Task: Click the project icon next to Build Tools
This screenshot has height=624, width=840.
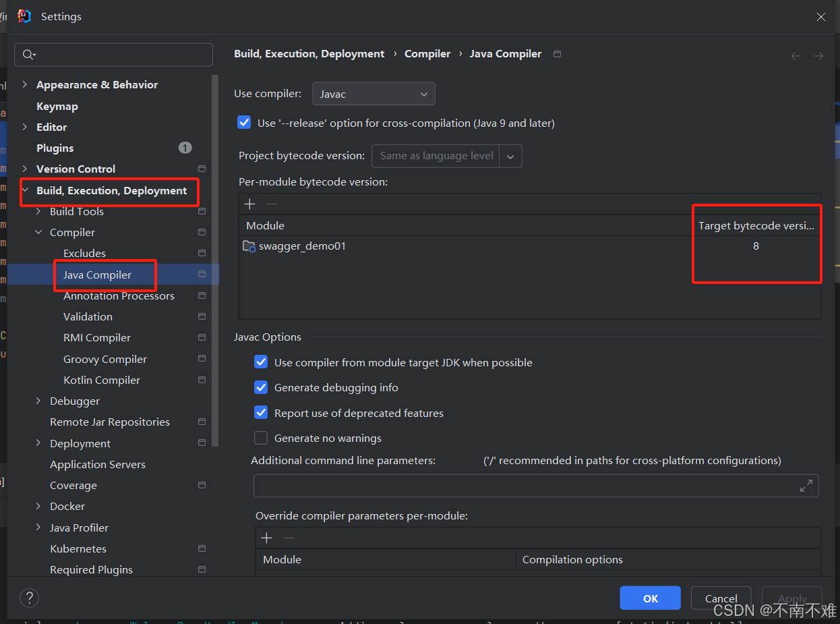Action: coord(202,211)
